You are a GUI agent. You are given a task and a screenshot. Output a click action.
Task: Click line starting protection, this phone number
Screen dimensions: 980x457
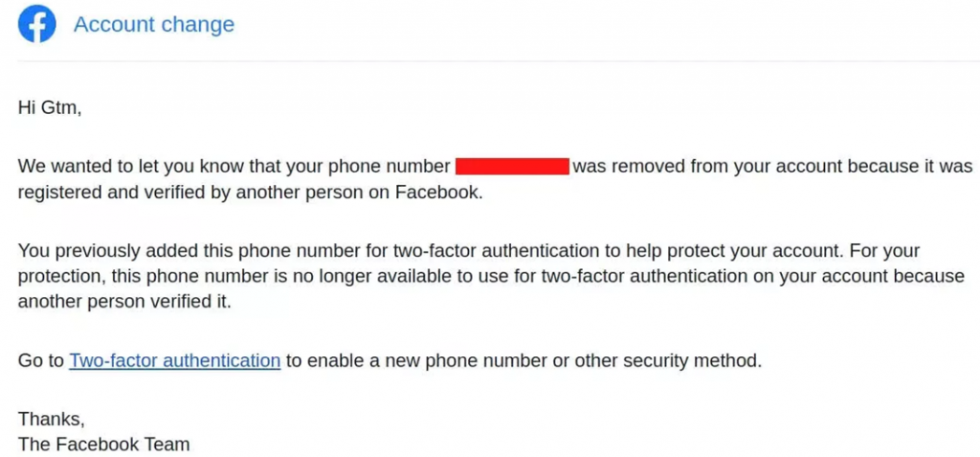(x=491, y=276)
